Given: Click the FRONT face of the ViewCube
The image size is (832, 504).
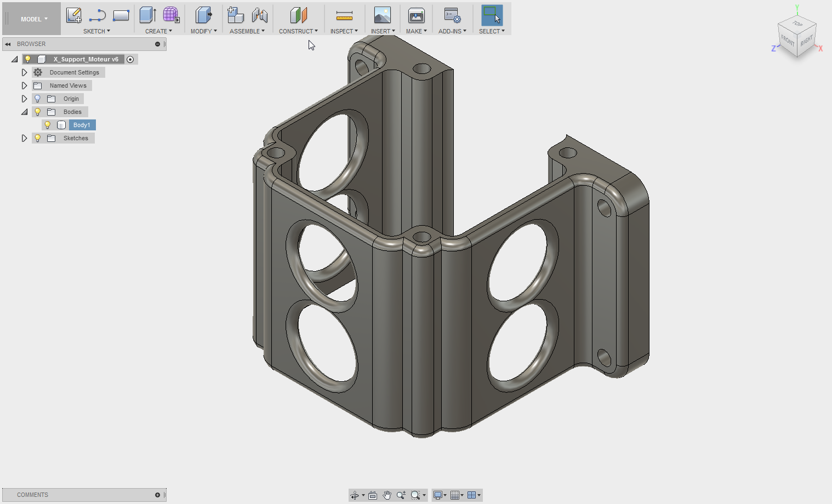Looking at the screenshot, I should pos(787,41).
